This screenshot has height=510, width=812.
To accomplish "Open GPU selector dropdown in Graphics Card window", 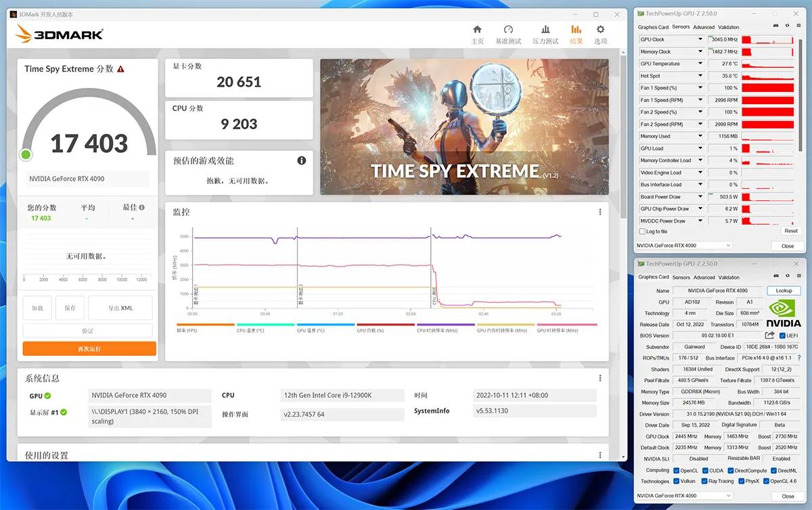I will pos(684,496).
